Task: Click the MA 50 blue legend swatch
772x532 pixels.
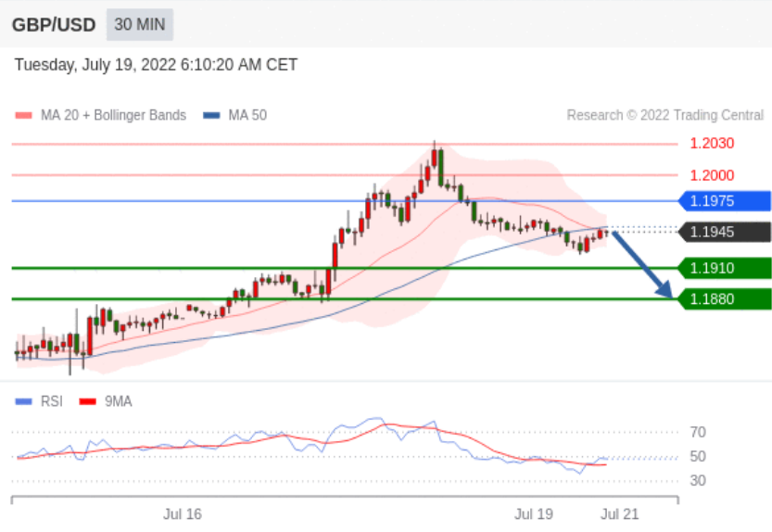Action: [x=211, y=115]
